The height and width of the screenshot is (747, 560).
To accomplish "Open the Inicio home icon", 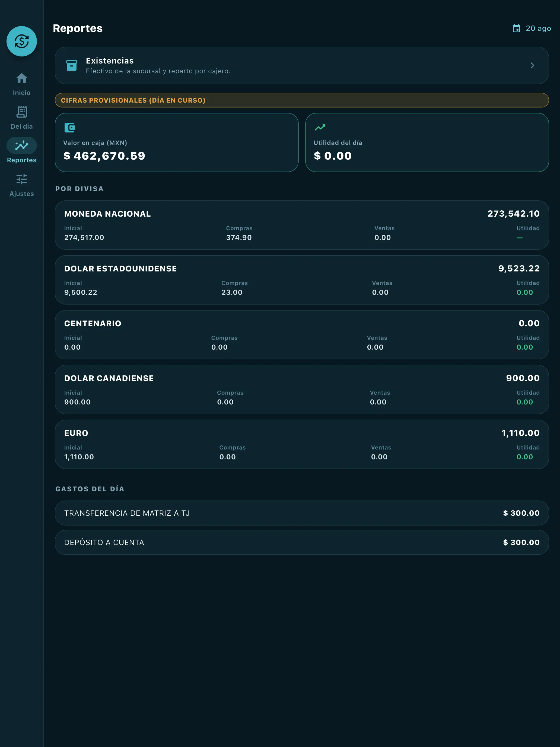I will click(22, 78).
